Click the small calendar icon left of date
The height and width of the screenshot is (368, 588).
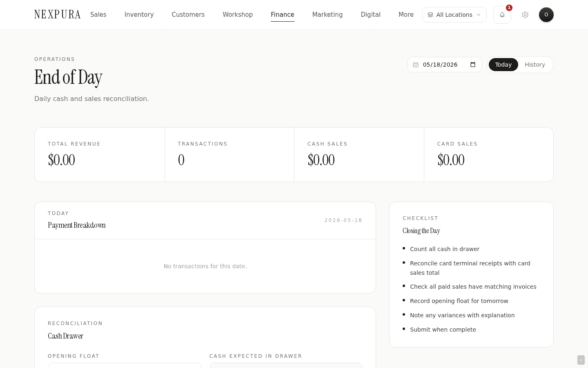coord(416,65)
